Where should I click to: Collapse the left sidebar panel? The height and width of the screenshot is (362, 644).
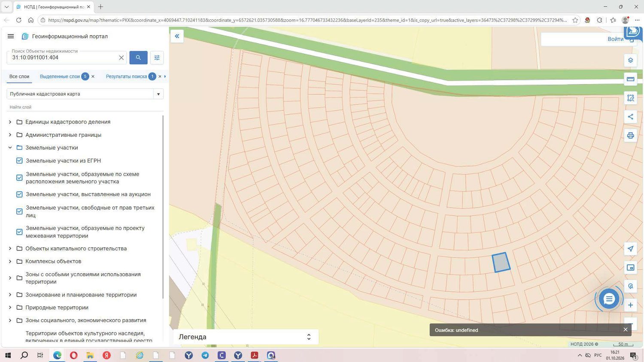(x=177, y=36)
